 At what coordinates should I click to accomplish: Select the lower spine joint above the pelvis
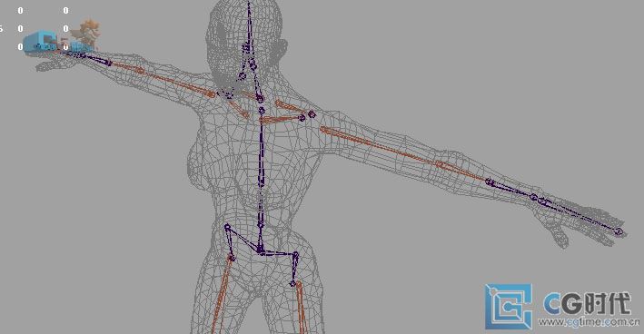261,225
